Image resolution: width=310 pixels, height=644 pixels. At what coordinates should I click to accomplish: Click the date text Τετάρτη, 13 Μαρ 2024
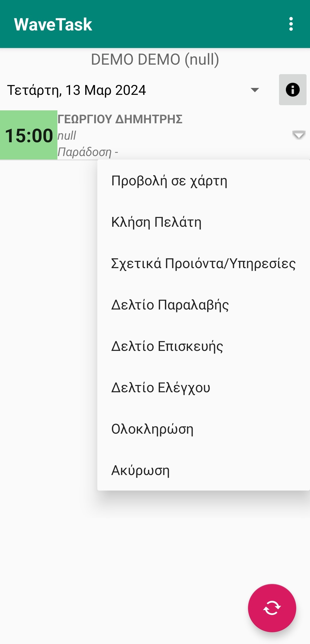point(77,90)
